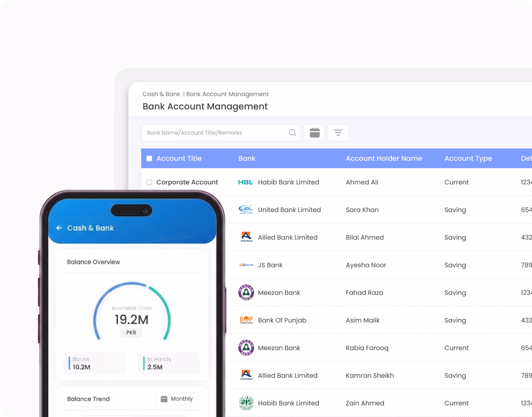Click Habib Bank Limited in Ahmed Ali row
Screen dimensions: 532x417
(288, 182)
